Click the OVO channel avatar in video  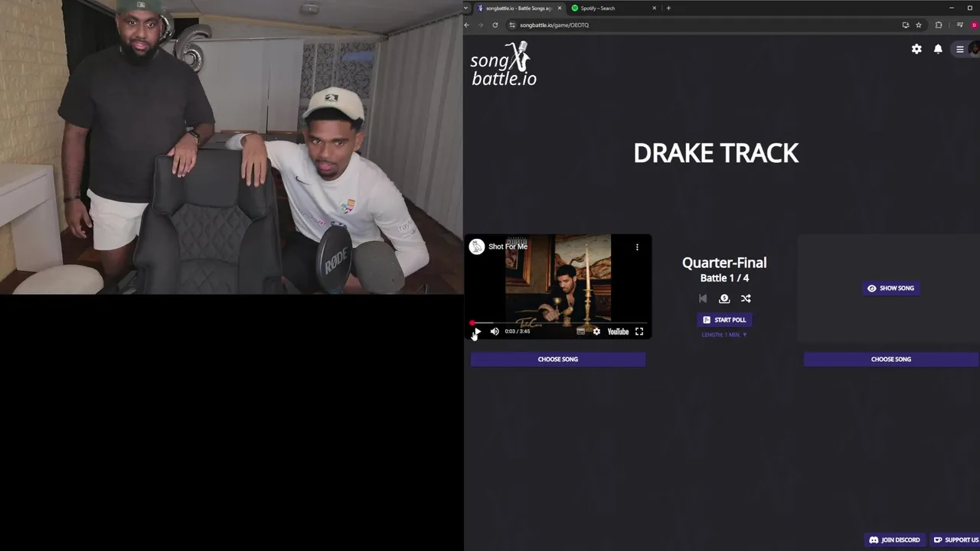(x=477, y=246)
